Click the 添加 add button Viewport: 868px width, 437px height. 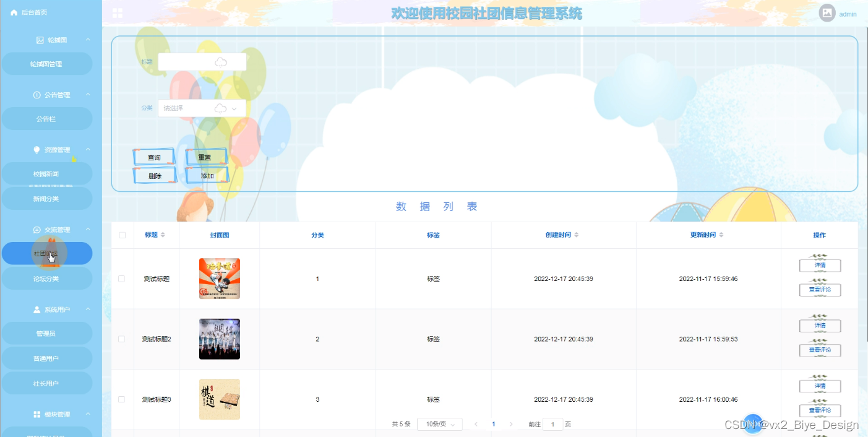206,175
